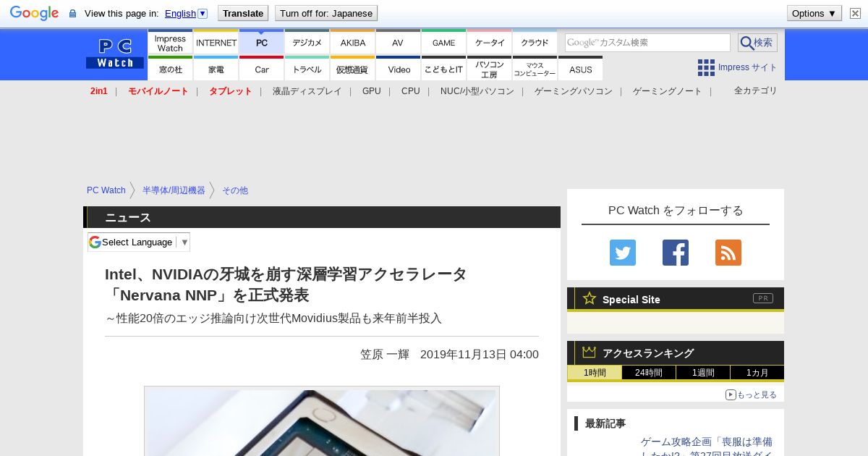Open the RSS feed icon
This screenshot has width=868, height=456.
728,253
